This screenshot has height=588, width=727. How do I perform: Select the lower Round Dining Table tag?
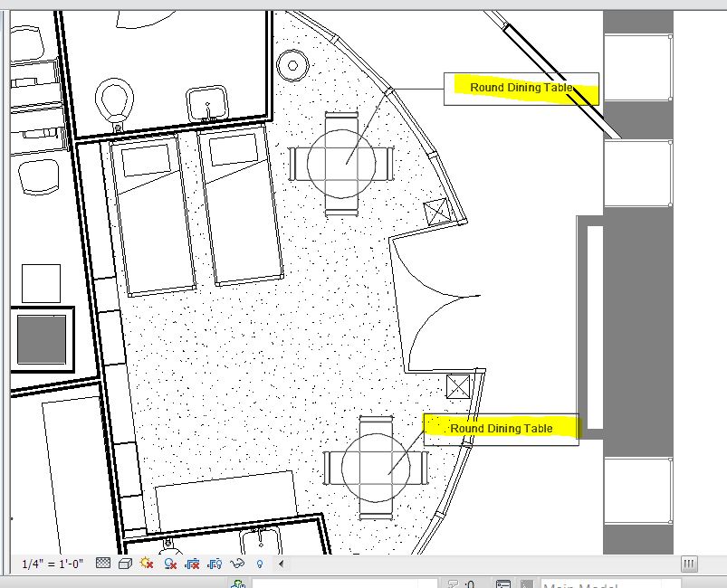tap(502, 429)
